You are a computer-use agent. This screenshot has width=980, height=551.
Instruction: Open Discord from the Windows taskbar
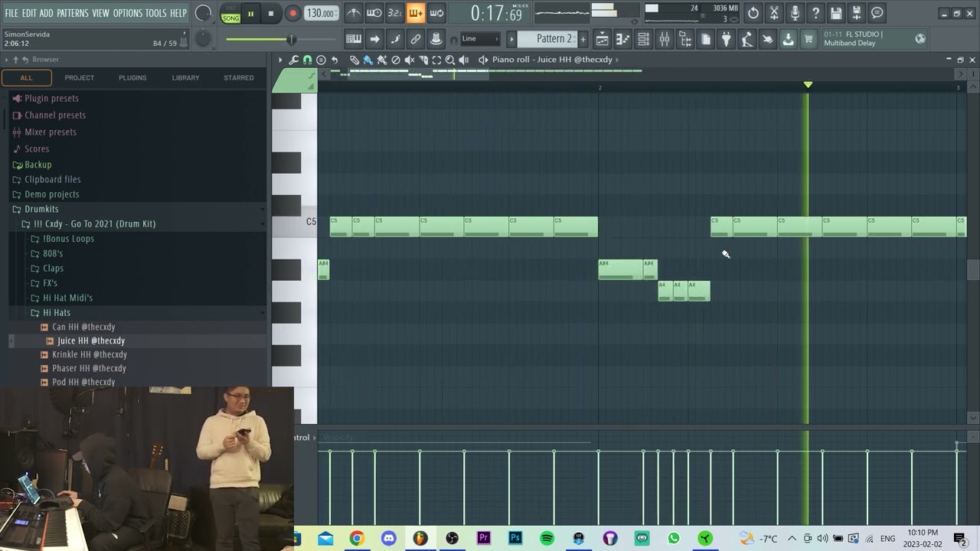(x=388, y=539)
